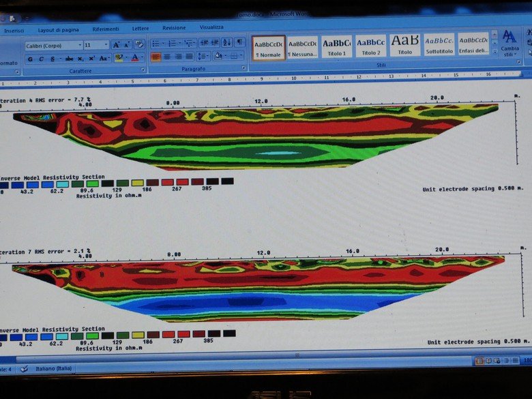Apply the Titolo 1 style
Viewport: 532px width, 399px height.
(x=336, y=46)
